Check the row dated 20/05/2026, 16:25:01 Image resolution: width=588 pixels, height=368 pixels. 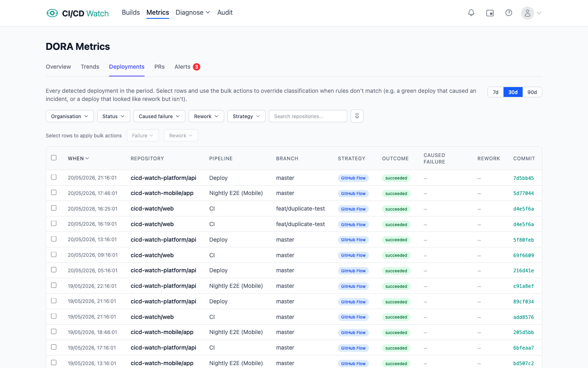point(53,208)
